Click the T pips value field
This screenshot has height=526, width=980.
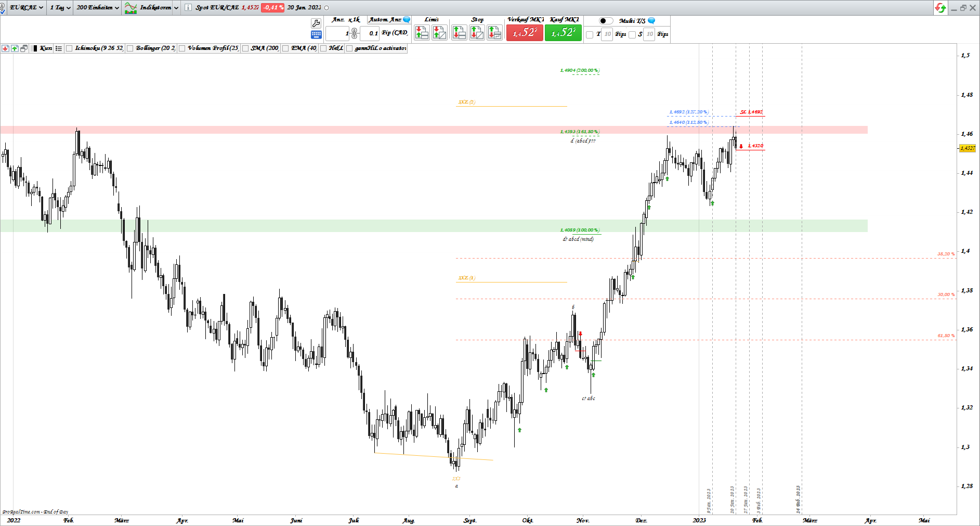tap(607, 34)
